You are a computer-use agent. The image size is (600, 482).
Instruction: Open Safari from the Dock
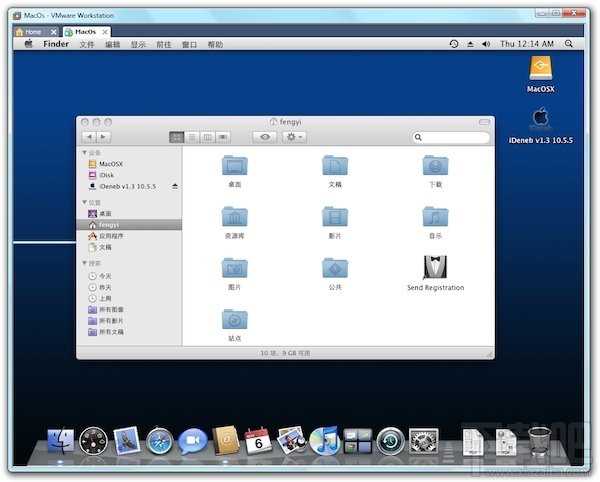[x=159, y=440]
